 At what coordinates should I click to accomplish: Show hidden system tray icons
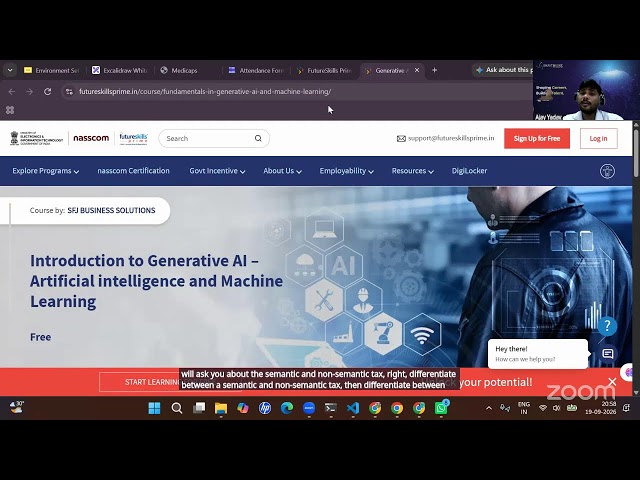(489, 408)
